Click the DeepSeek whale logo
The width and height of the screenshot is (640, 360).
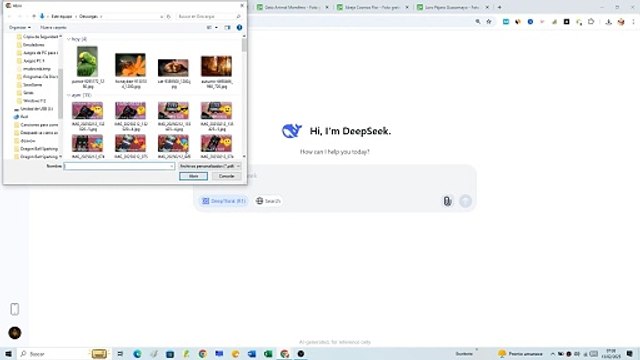coord(292,131)
